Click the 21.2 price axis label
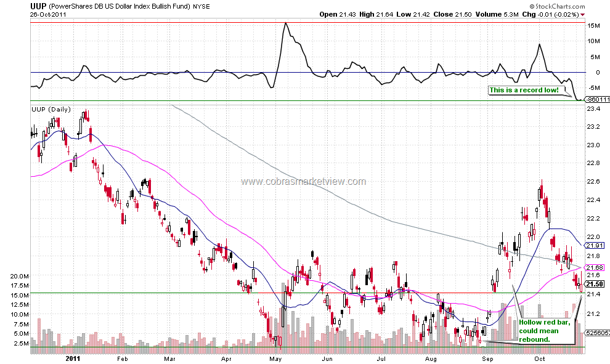610x364 pixels. 593,313
